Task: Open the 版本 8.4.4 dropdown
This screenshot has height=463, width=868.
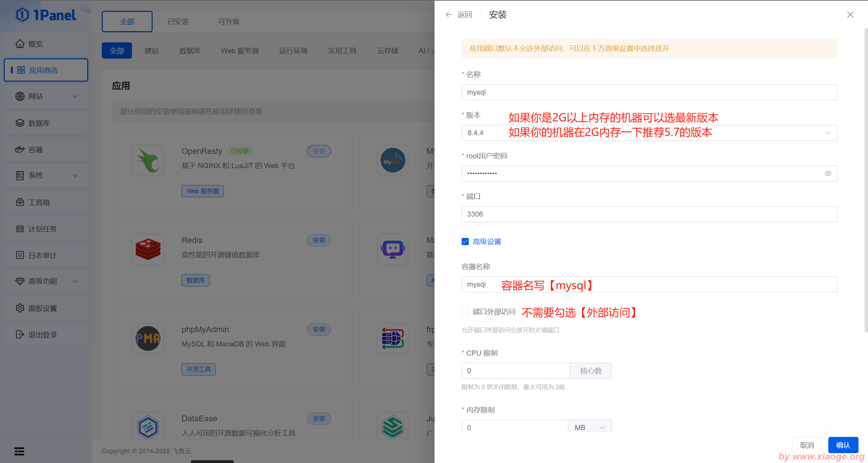Action: point(827,133)
